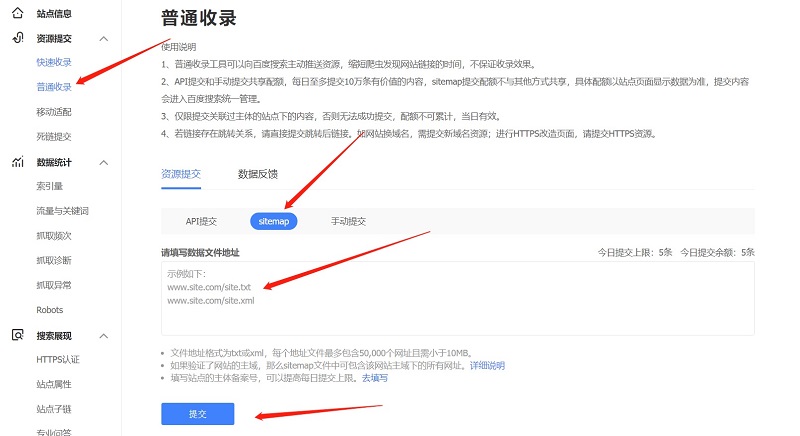The width and height of the screenshot is (800, 436).
Task: Open 快速收录 in the sidebar
Action: [x=54, y=62]
